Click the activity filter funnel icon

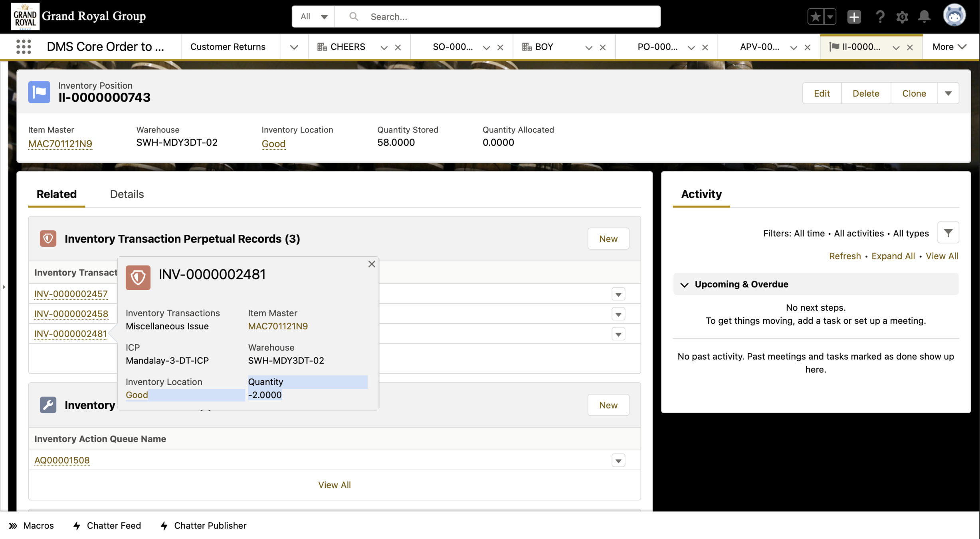click(948, 233)
